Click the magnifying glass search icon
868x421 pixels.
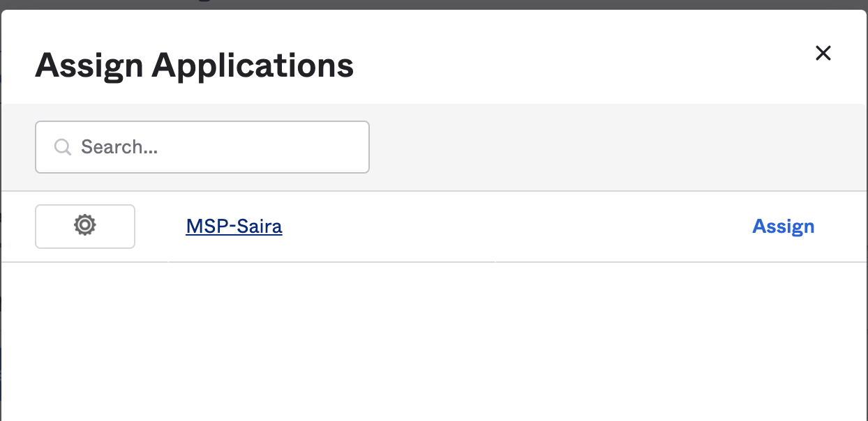(x=63, y=147)
